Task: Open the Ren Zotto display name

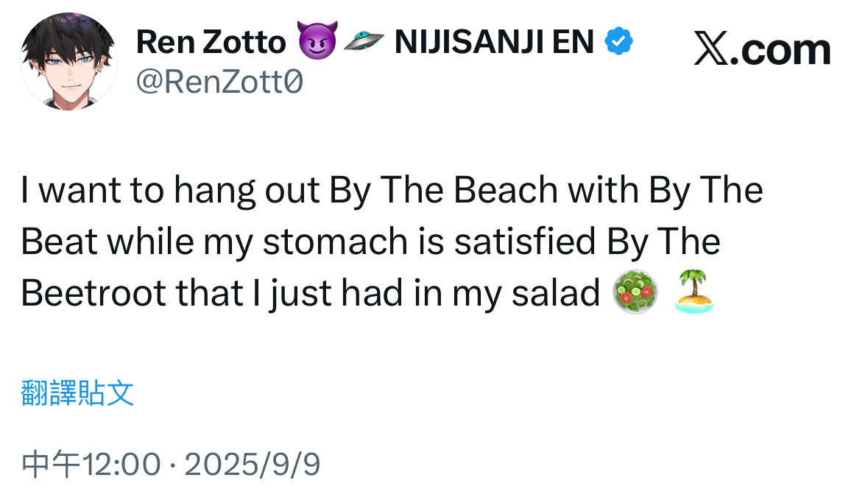Action: pyautogui.click(x=211, y=43)
